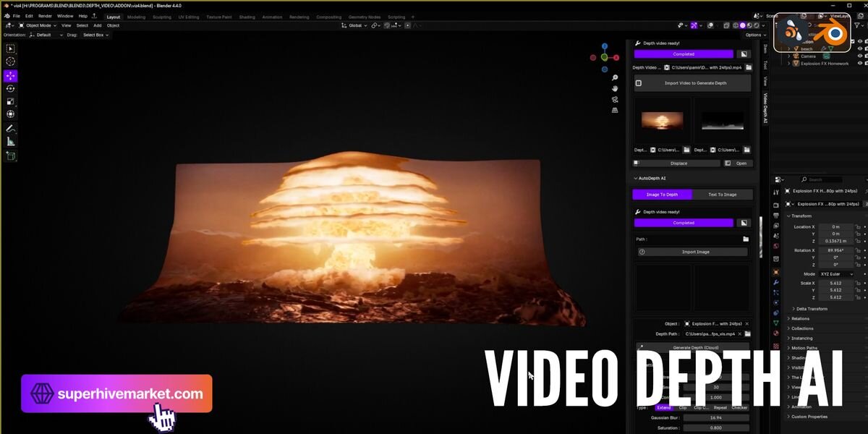Open the Object Mode dropdown
The width and height of the screenshot is (868, 434).
pyautogui.click(x=36, y=25)
